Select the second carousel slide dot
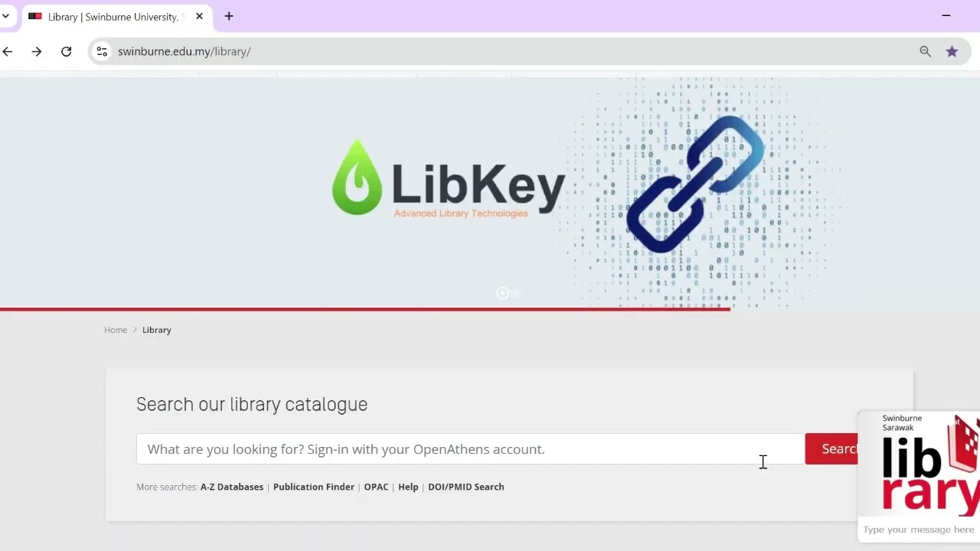This screenshot has width=980, height=551. click(x=516, y=293)
